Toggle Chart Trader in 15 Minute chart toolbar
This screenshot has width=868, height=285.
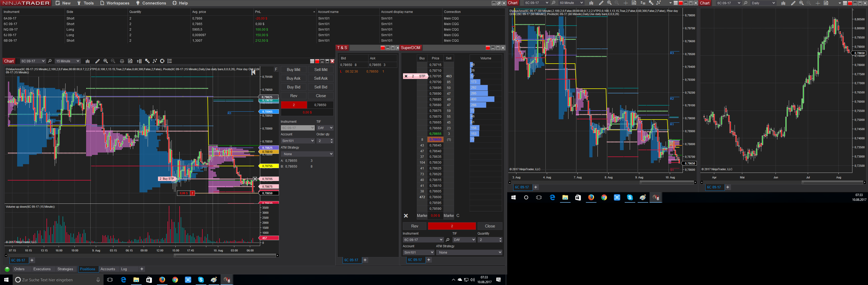coord(139,61)
